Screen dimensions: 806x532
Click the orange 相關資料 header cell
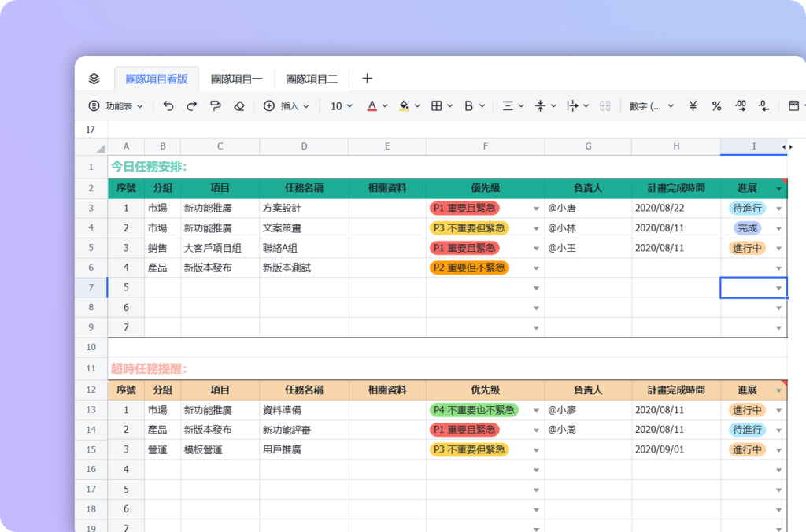[387, 390]
